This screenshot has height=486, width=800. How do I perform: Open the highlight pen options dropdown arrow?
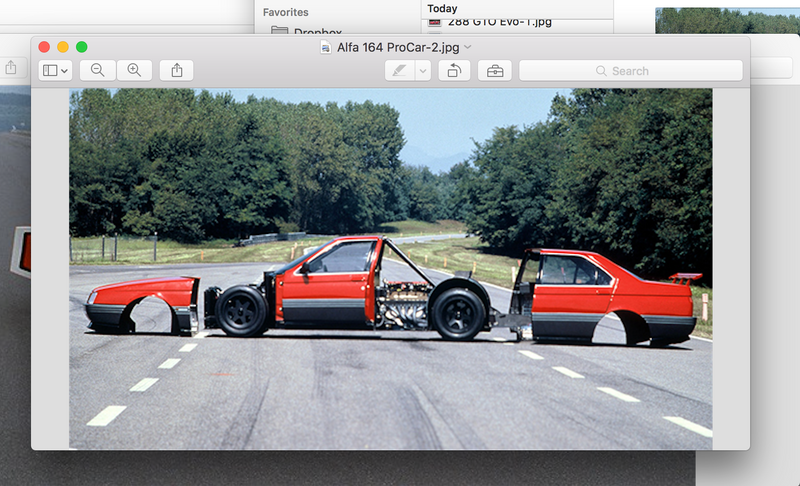click(423, 71)
